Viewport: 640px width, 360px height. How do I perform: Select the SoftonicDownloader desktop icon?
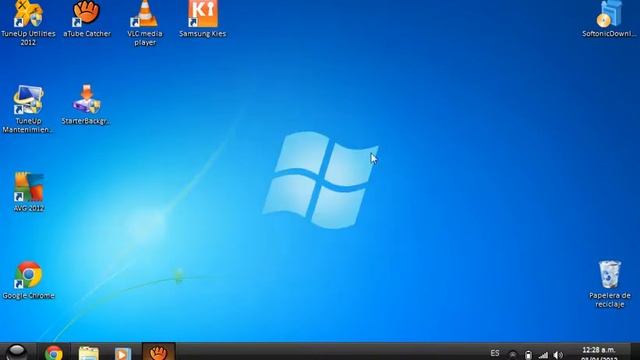click(x=609, y=19)
